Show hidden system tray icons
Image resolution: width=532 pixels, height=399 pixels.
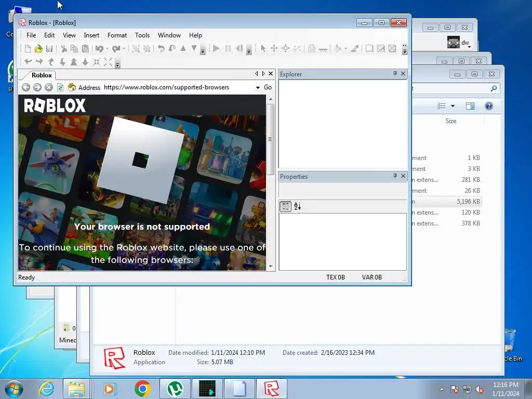[442, 389]
